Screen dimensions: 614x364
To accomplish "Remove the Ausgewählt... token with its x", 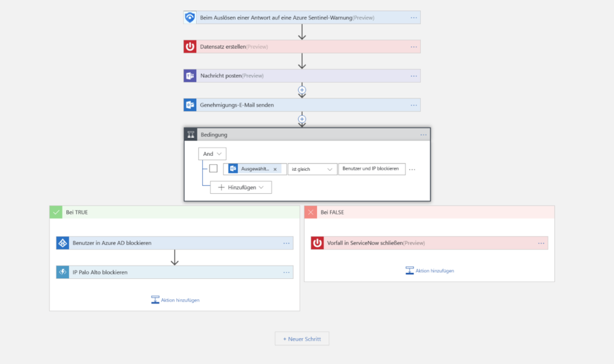I will [x=275, y=169].
